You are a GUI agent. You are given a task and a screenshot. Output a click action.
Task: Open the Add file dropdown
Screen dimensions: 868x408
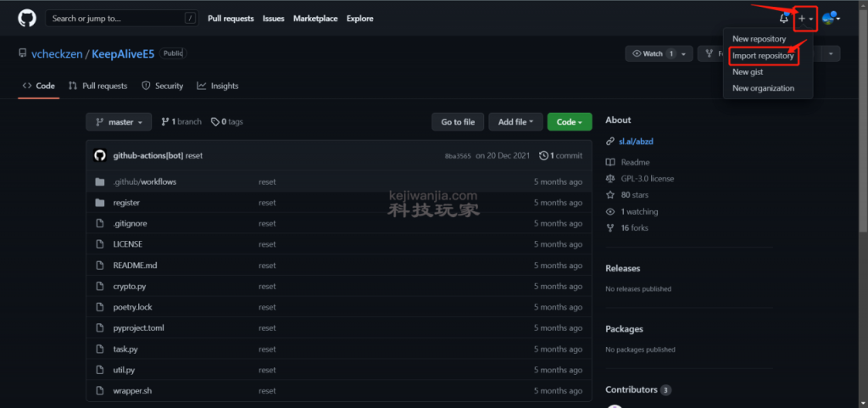(516, 122)
